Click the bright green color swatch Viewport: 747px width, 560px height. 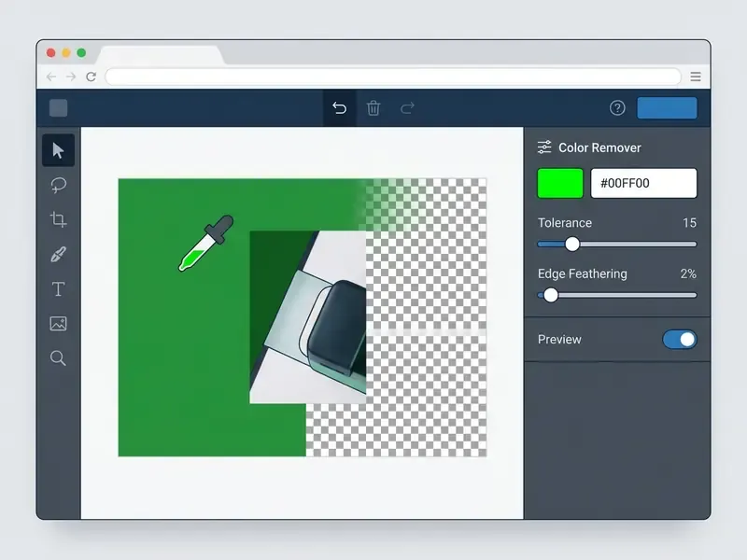(560, 183)
